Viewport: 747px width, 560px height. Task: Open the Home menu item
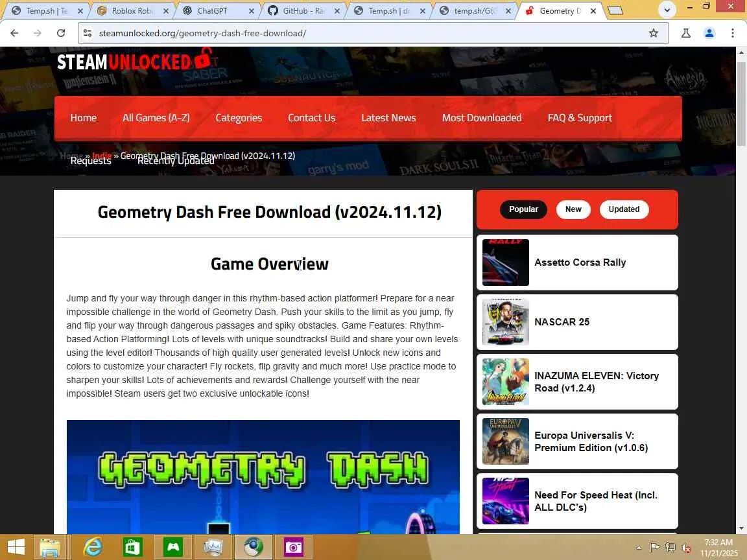[84, 117]
